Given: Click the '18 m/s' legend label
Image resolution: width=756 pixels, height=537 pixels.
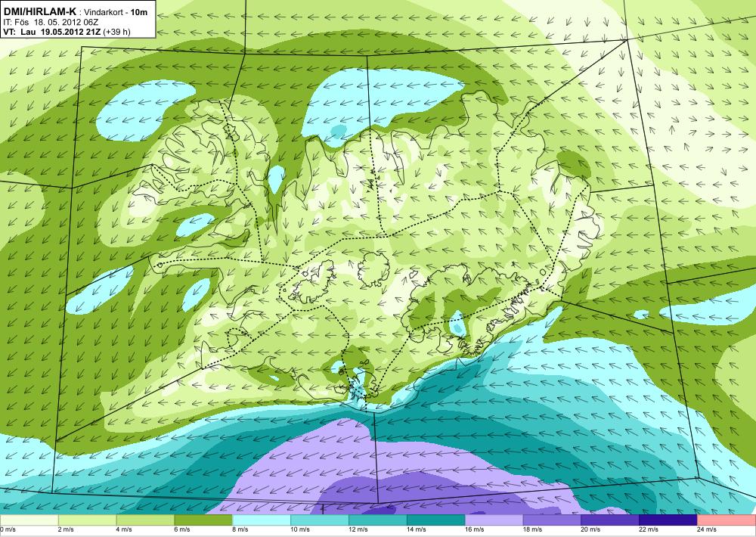Looking at the screenshot, I should point(532,529).
